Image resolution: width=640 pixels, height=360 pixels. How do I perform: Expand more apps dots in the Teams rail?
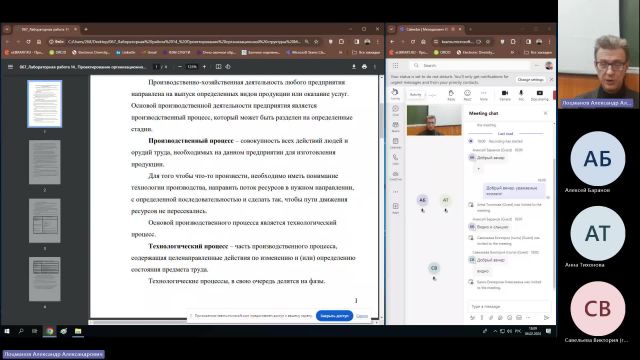(x=396, y=191)
